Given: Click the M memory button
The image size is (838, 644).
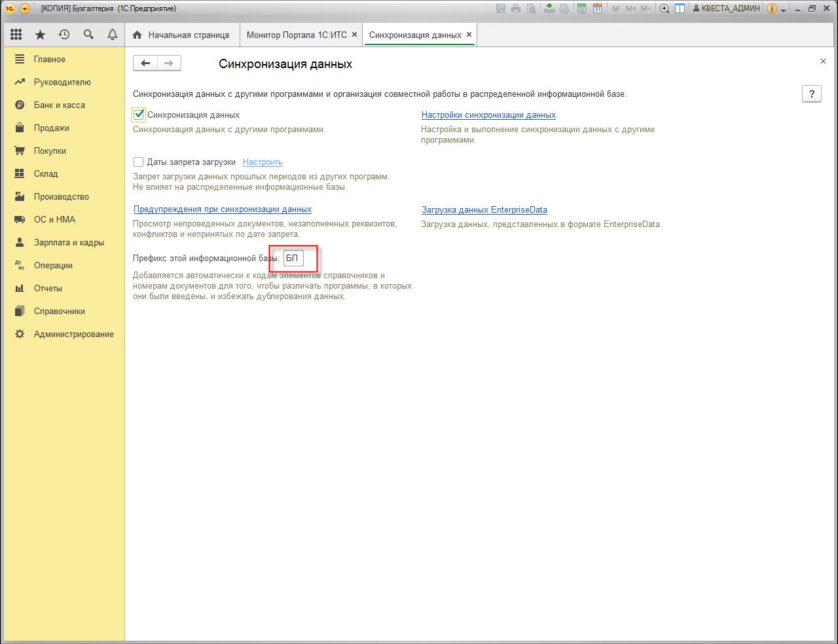Looking at the screenshot, I should click(615, 9).
